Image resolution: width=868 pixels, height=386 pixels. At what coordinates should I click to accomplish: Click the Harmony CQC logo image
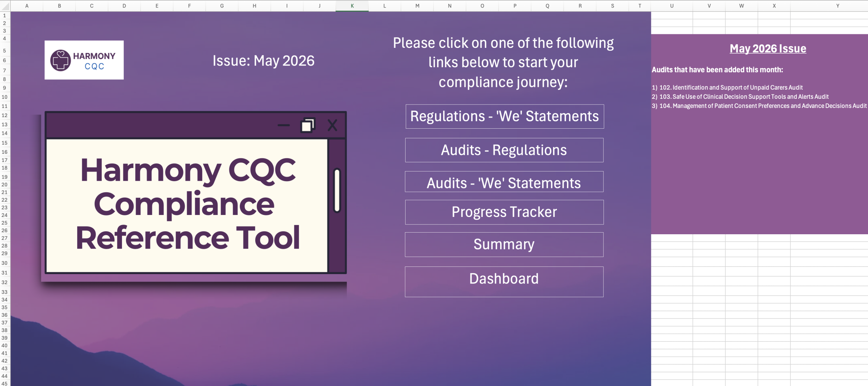[x=84, y=60]
